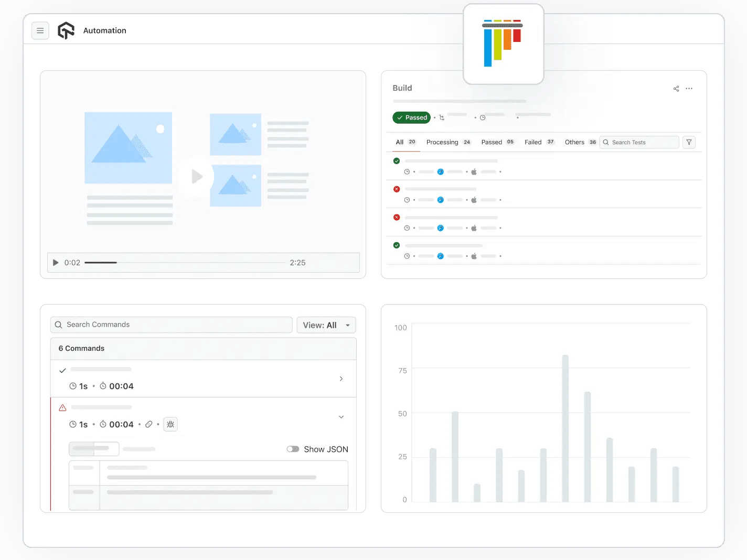Click the Passed build status badge
The width and height of the screenshot is (747, 560).
pos(411,117)
